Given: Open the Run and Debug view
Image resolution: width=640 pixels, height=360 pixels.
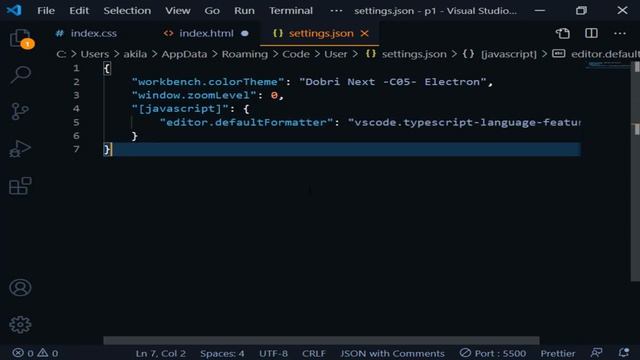Looking at the screenshot, I should pyautogui.click(x=20, y=149).
